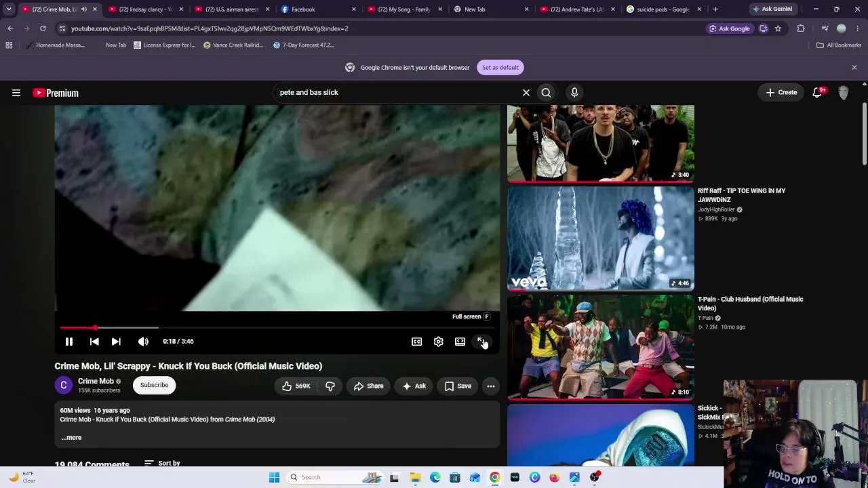The height and width of the screenshot is (488, 868).
Task: Expand the description with ...more
Action: pyautogui.click(x=71, y=437)
